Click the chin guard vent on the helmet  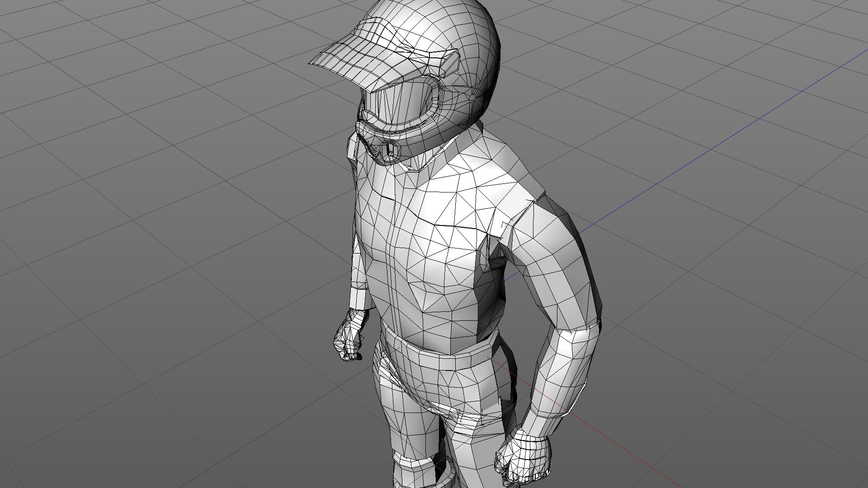[x=390, y=150]
